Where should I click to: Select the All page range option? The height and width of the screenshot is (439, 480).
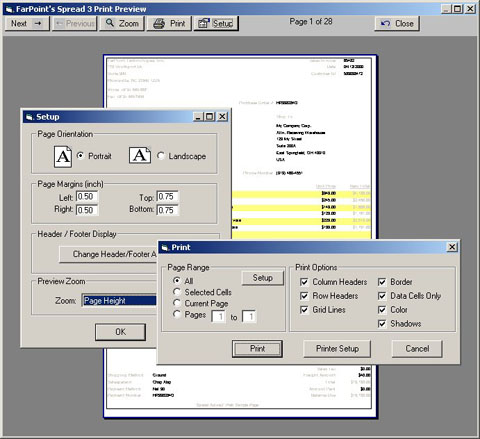pos(183,281)
